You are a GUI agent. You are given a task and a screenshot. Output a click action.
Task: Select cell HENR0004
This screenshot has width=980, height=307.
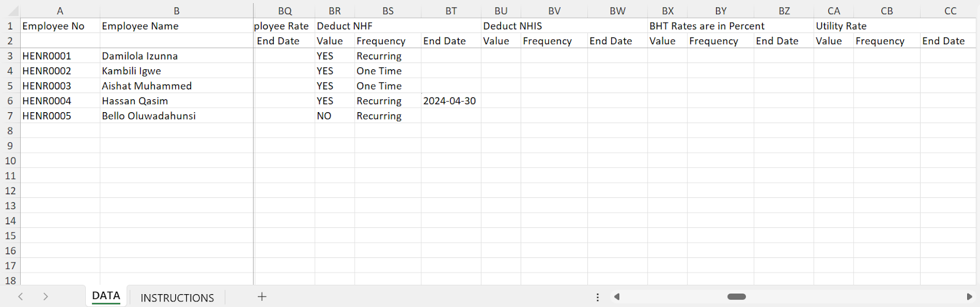click(x=60, y=100)
